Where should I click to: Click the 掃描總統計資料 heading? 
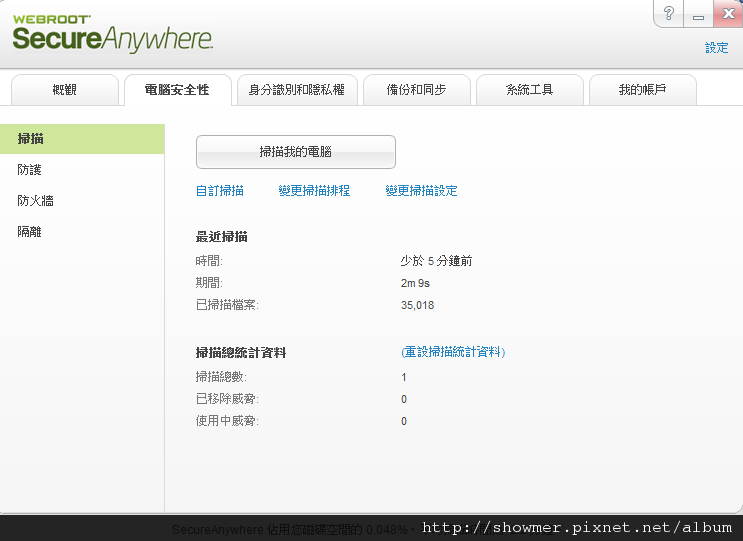(241, 353)
